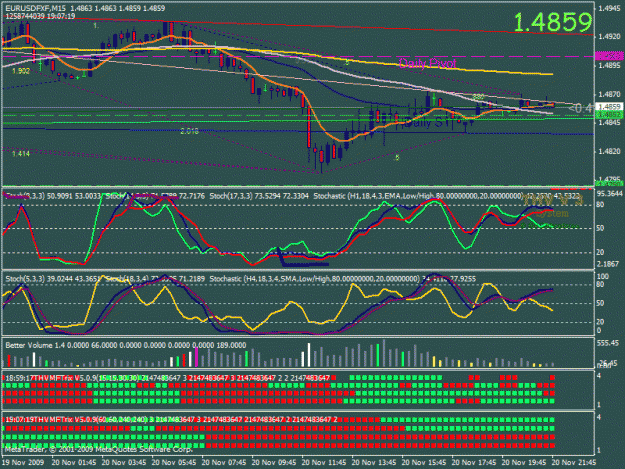Click the 2.1867 stochastic scale value

click(608, 264)
